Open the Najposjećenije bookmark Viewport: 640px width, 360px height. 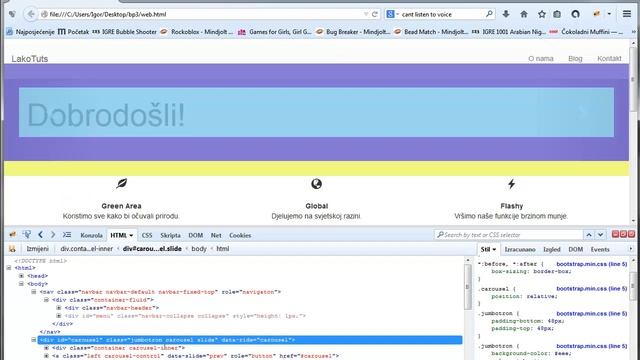[x=30, y=32]
